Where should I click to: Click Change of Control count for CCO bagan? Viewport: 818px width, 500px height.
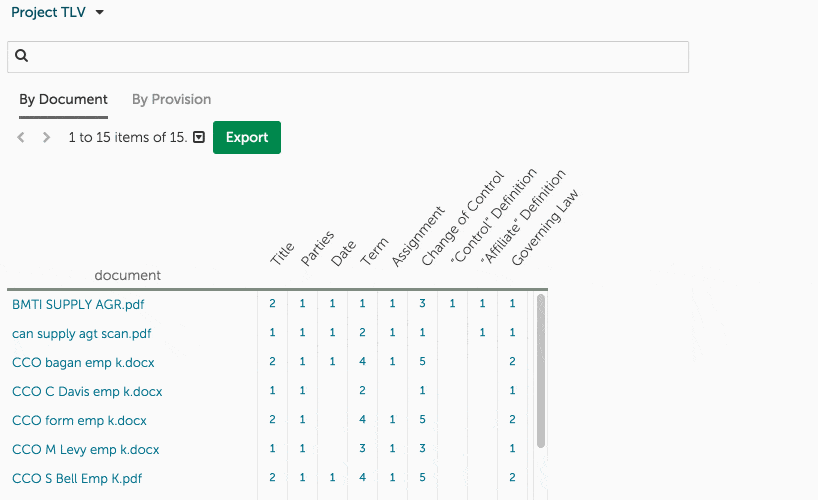423,361
